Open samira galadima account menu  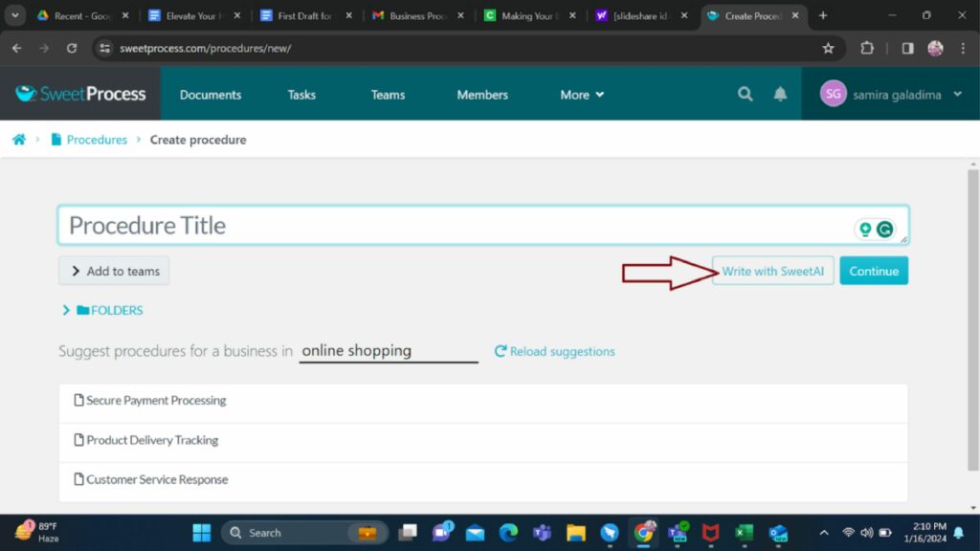(x=890, y=94)
